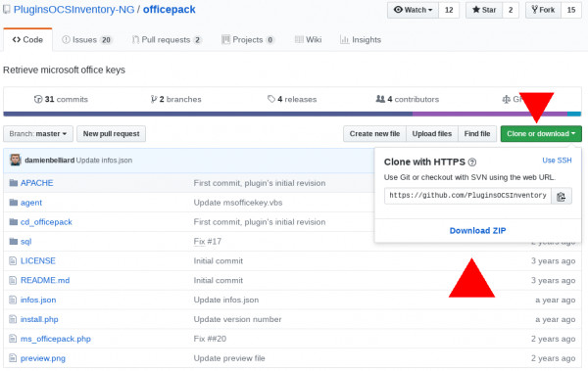Click the Find file button
The height and width of the screenshot is (371, 588).
tap(477, 134)
